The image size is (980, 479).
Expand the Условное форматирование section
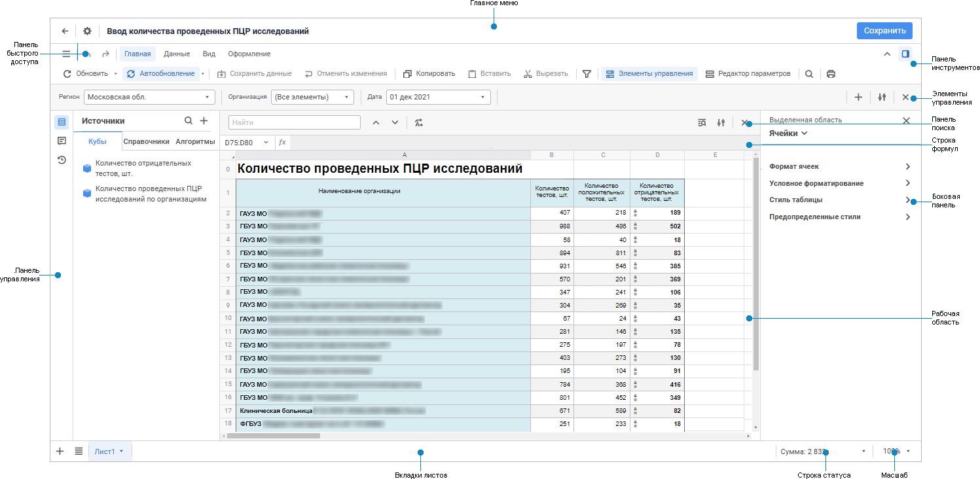(x=840, y=183)
